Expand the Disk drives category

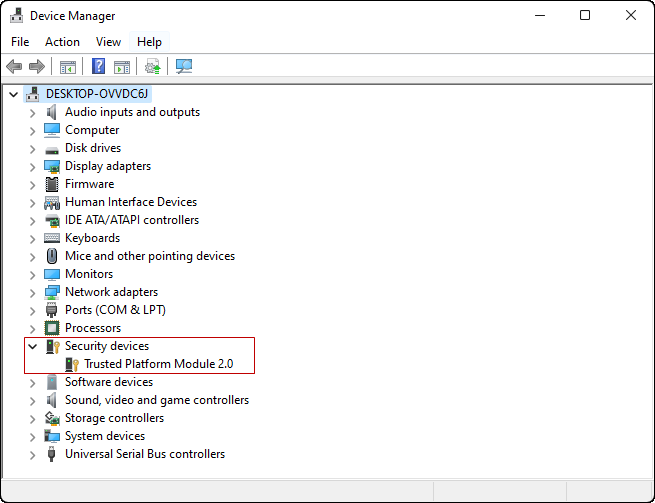click(33, 149)
